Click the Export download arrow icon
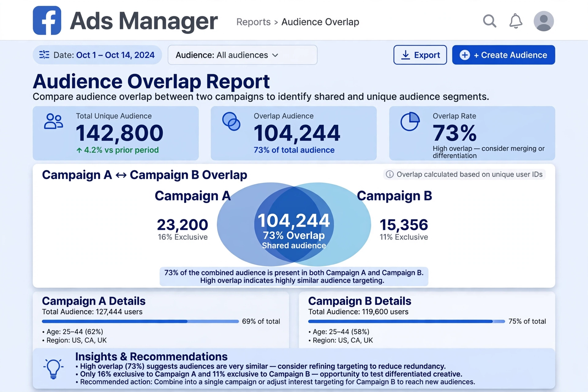 pos(405,55)
